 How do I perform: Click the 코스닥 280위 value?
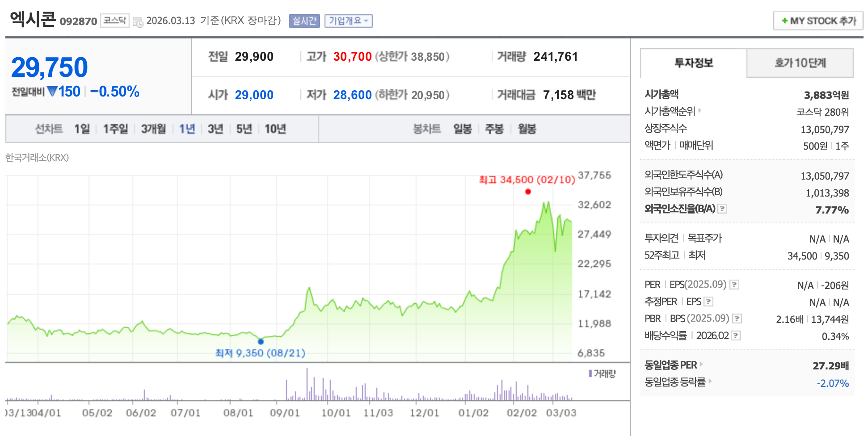click(822, 112)
